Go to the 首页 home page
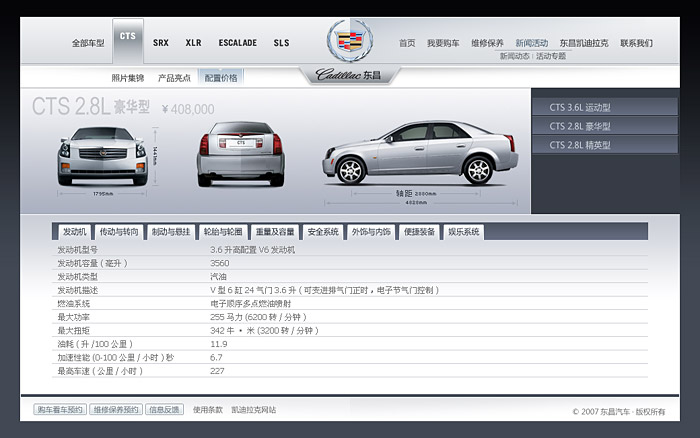Image resolution: width=700 pixels, height=438 pixels. coord(407,43)
